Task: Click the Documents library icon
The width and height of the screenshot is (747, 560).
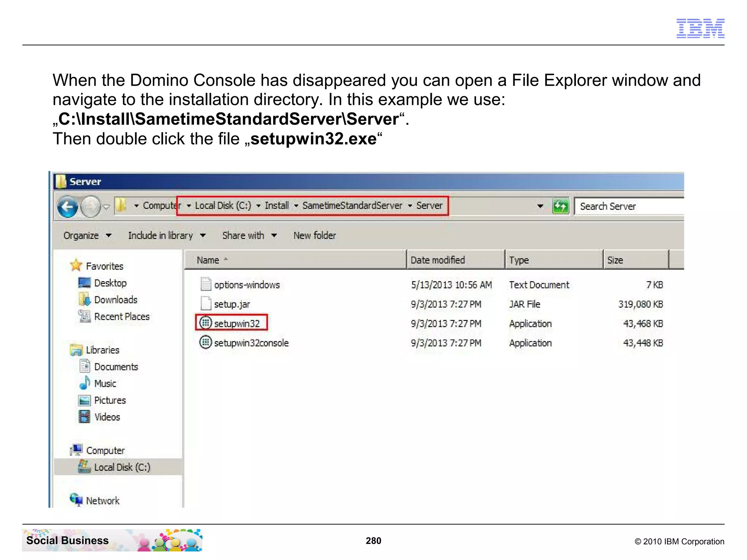Action: pos(85,366)
